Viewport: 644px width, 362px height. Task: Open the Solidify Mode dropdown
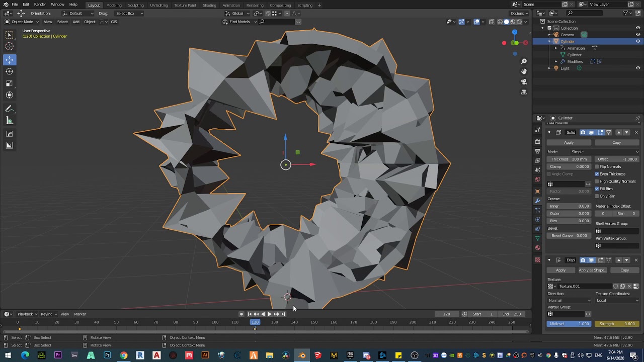pos(604,152)
